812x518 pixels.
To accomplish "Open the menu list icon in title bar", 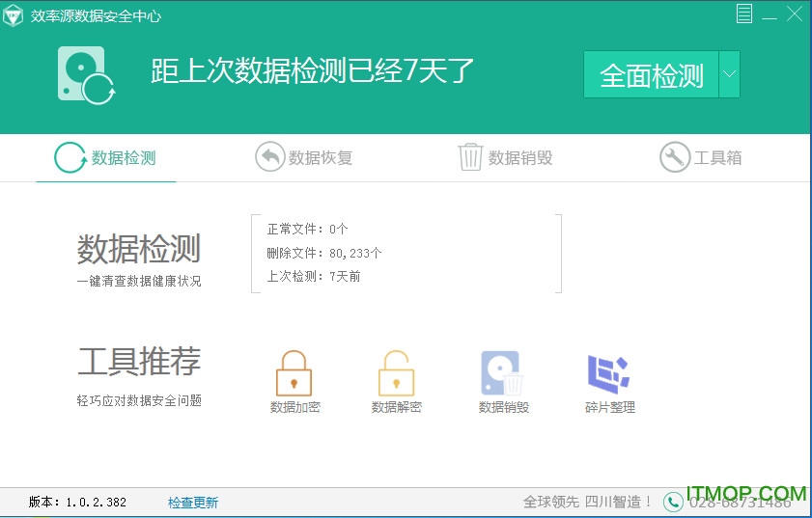I will click(744, 14).
